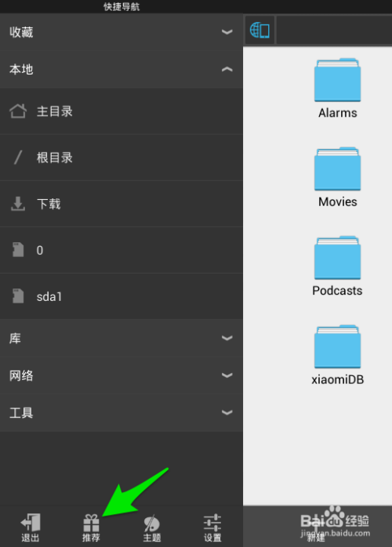This screenshot has width=392, height=547.
Task: Open the Movies folder
Action: point(338,178)
